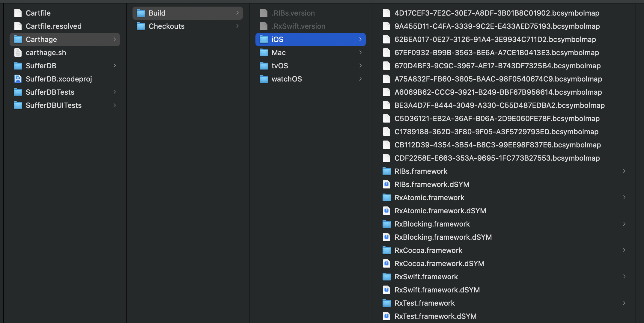Image resolution: width=644 pixels, height=323 pixels.
Task: Click the RxSwift.framework.dSYM file icon
Action: coord(387,290)
